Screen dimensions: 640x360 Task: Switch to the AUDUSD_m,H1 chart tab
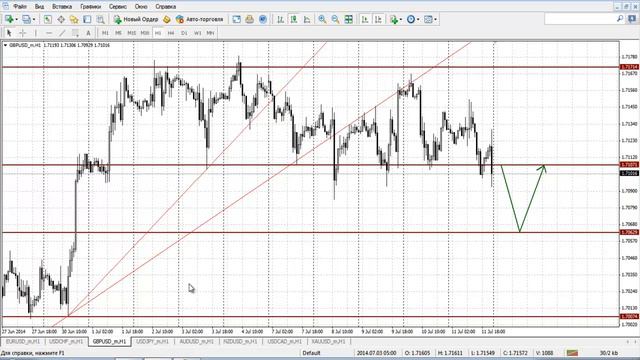[x=196, y=341]
